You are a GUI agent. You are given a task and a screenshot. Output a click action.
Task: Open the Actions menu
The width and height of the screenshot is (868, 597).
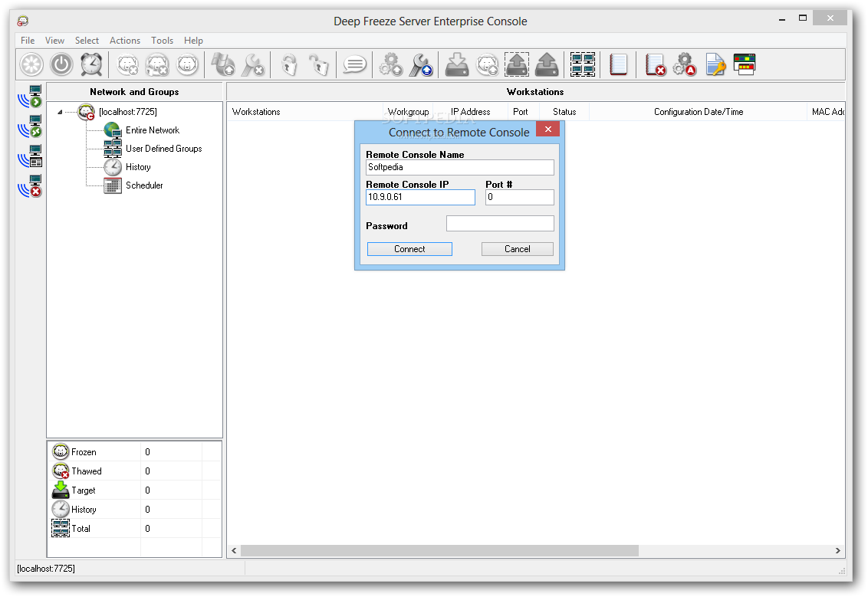pos(125,41)
